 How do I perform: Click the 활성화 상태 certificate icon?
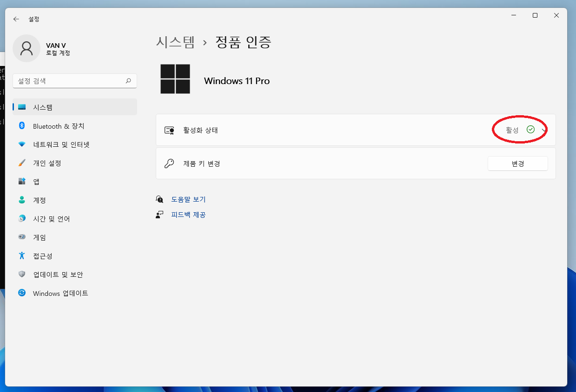[x=169, y=130]
